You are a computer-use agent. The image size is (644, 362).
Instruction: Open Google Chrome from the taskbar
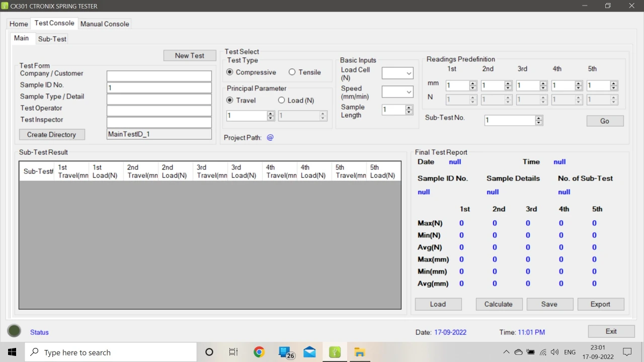click(x=259, y=352)
